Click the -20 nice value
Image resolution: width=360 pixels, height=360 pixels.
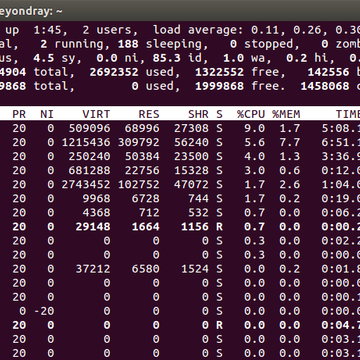(x=44, y=311)
